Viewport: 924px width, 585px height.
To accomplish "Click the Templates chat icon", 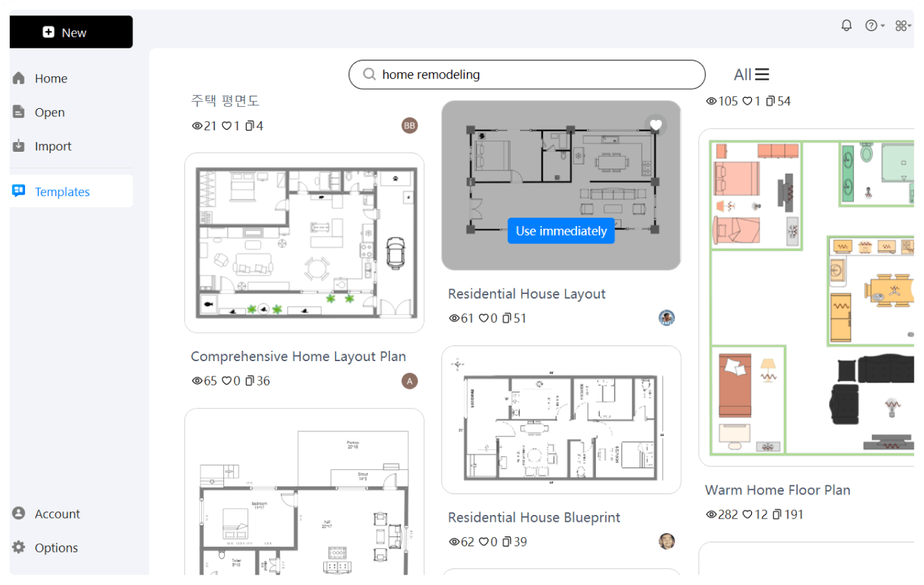I will [19, 191].
